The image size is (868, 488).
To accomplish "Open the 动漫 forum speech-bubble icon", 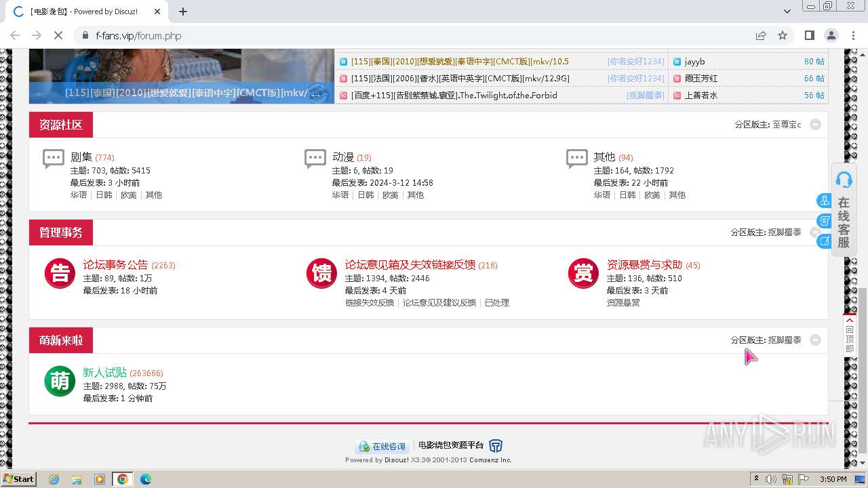I will (x=315, y=159).
